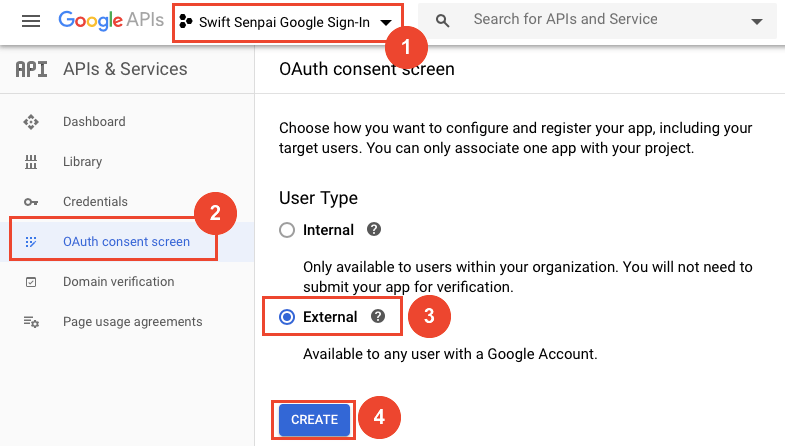Viewport: 785px width, 446px height.
Task: Click the APIs & Services heading
Action: (x=125, y=69)
